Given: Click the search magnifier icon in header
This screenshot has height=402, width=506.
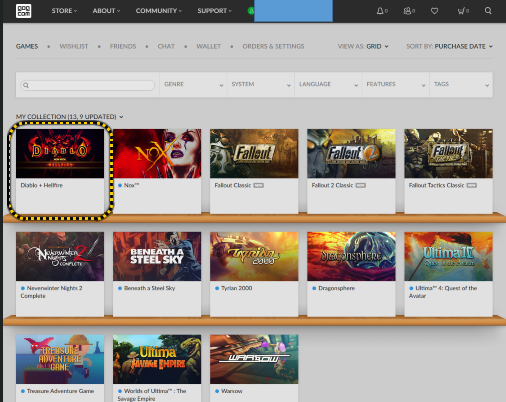Looking at the screenshot, I should pyautogui.click(x=488, y=11).
